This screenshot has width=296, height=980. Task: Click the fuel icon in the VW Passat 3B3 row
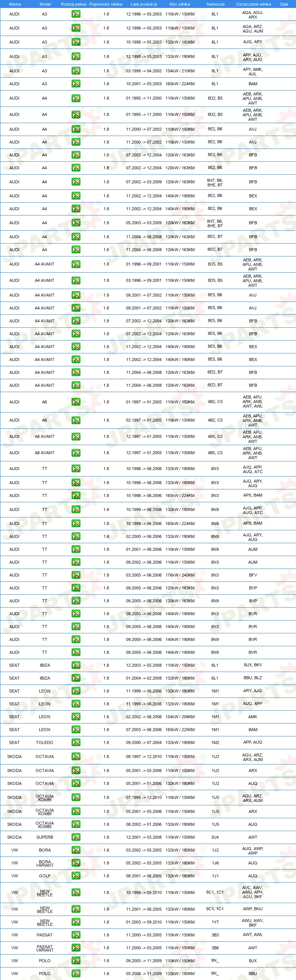76,935
